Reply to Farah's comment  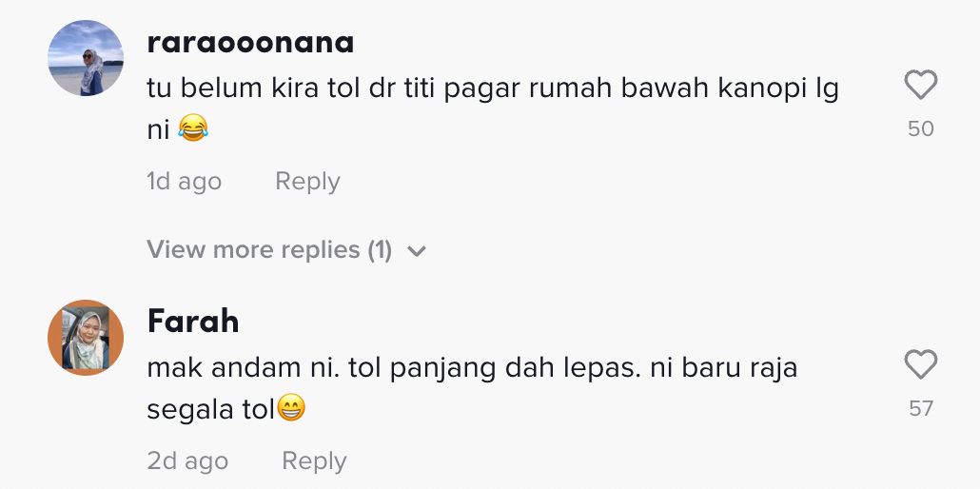[x=314, y=460]
